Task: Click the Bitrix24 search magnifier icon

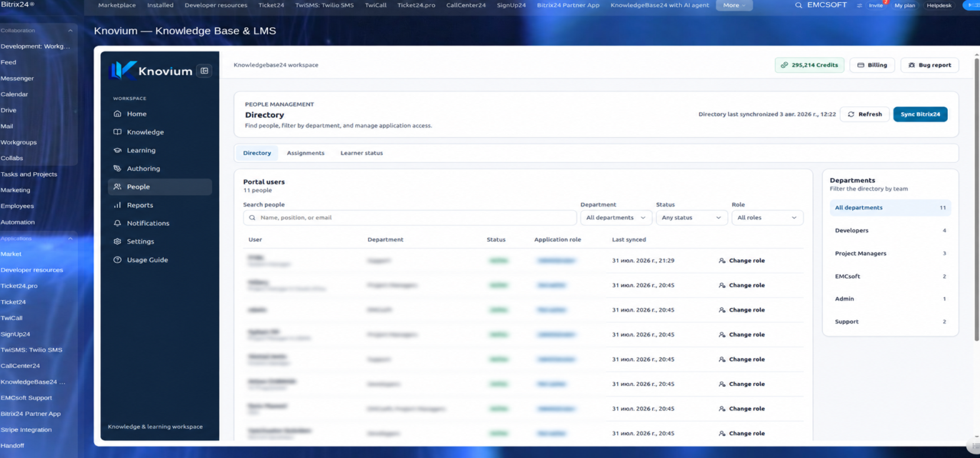Action: click(799, 5)
